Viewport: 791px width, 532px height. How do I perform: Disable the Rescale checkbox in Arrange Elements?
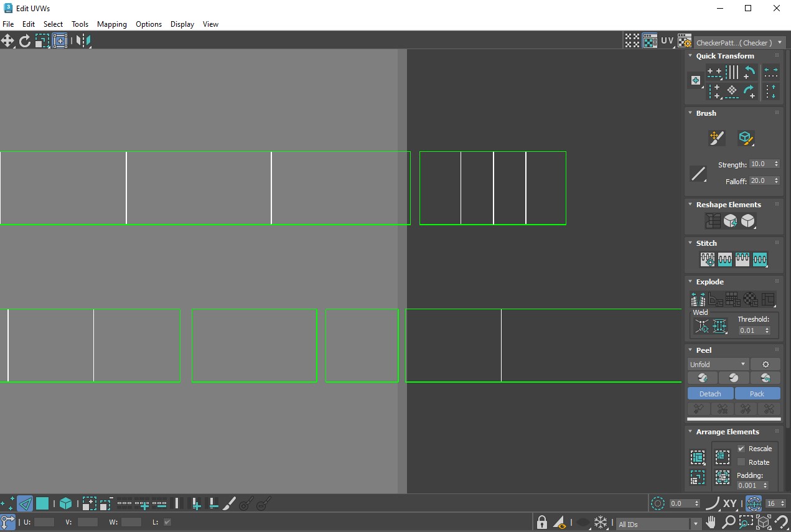point(742,448)
